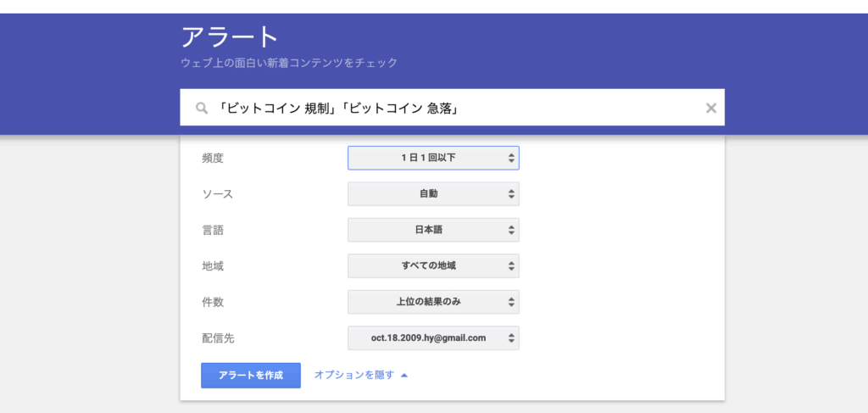Open the 頻度 dropdown showing 1日1回以下

point(433,158)
